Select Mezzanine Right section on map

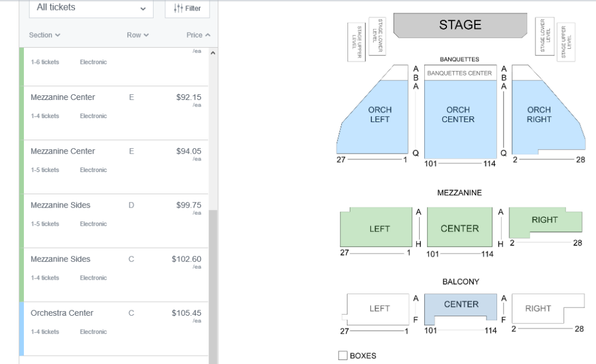click(544, 220)
